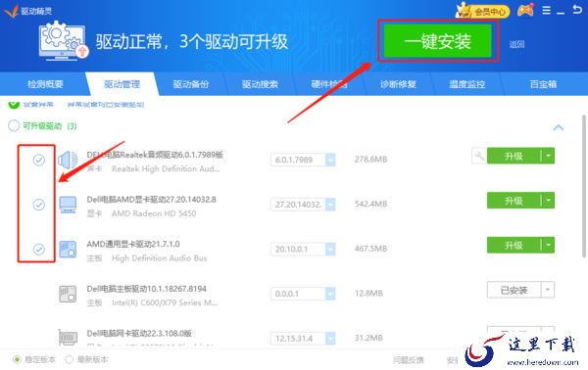Click the AMD Radeon HD 5450 device text
Screen dimensions: 588x370
[154, 213]
